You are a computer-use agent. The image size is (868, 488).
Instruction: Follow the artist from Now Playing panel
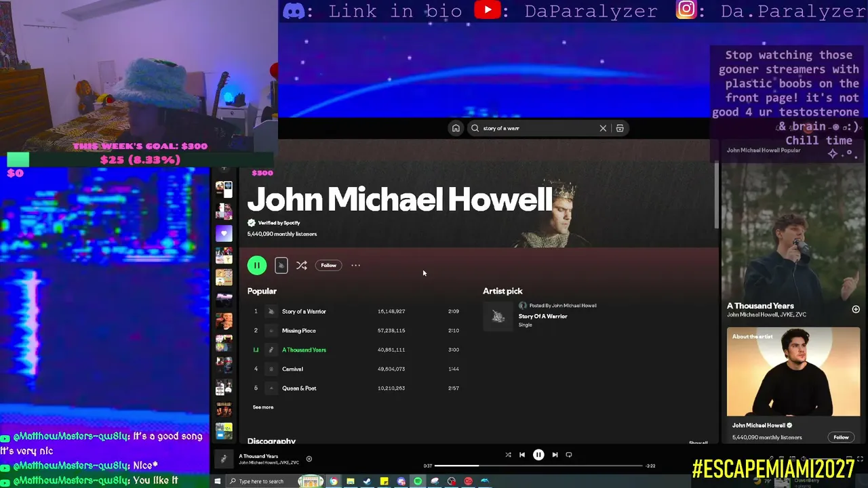pos(841,437)
